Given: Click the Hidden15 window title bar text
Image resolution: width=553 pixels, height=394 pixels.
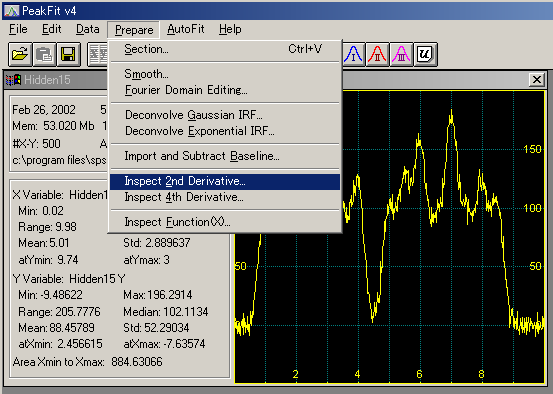Looking at the screenshot, I should (x=47, y=80).
